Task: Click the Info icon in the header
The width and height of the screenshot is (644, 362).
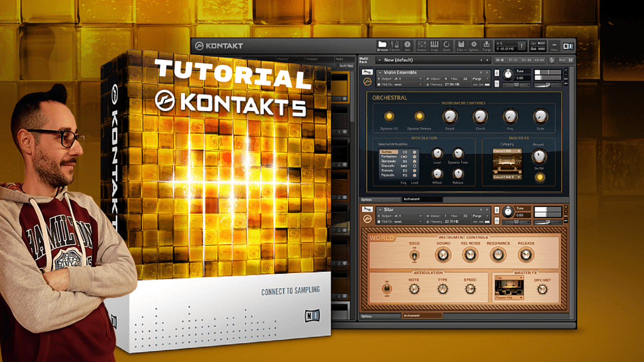Action: tap(408, 45)
